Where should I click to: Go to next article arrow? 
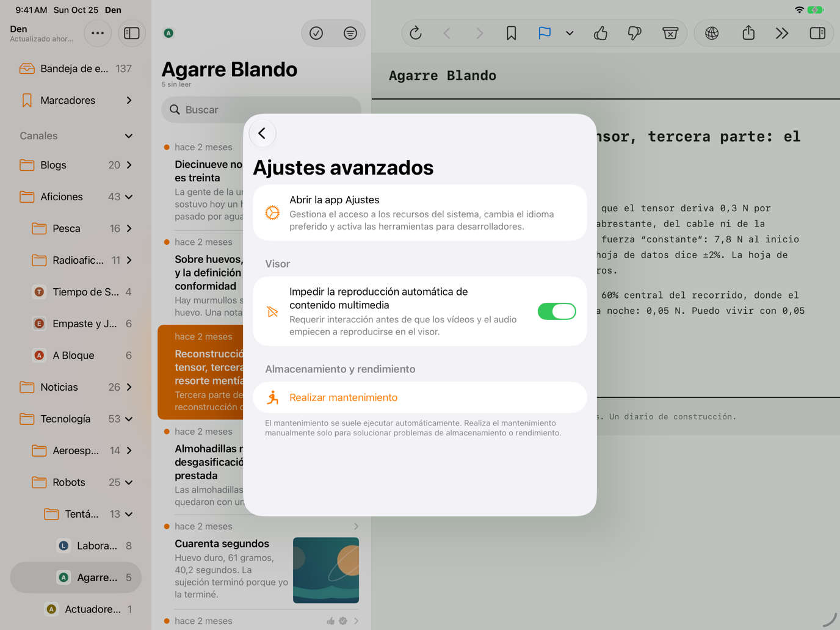tap(479, 33)
